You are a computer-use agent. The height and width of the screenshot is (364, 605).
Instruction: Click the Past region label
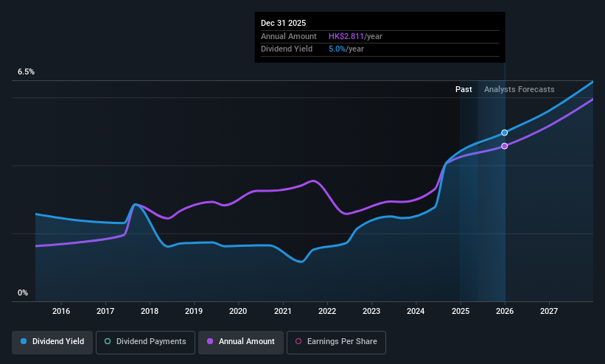coord(464,90)
